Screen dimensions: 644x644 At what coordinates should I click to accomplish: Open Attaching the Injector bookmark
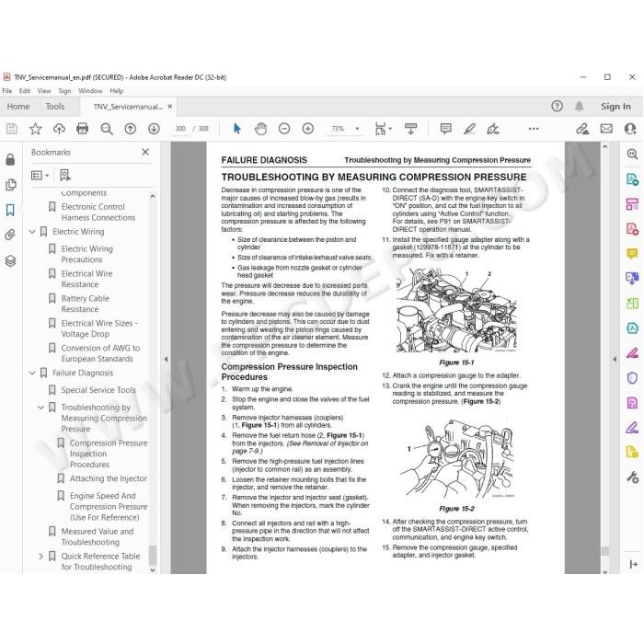click(109, 479)
